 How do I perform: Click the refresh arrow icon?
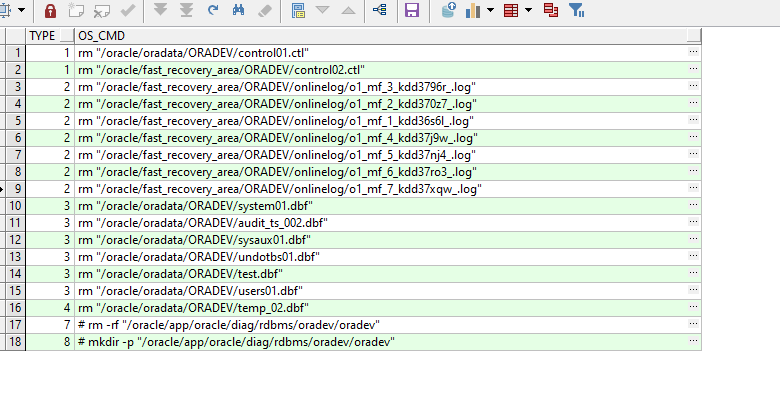(213, 10)
